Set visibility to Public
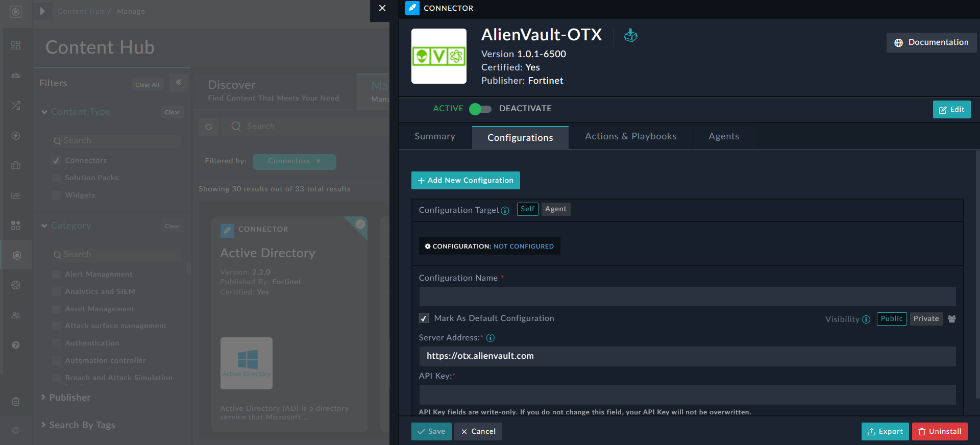Viewport: 980px width, 445px height. (892, 319)
